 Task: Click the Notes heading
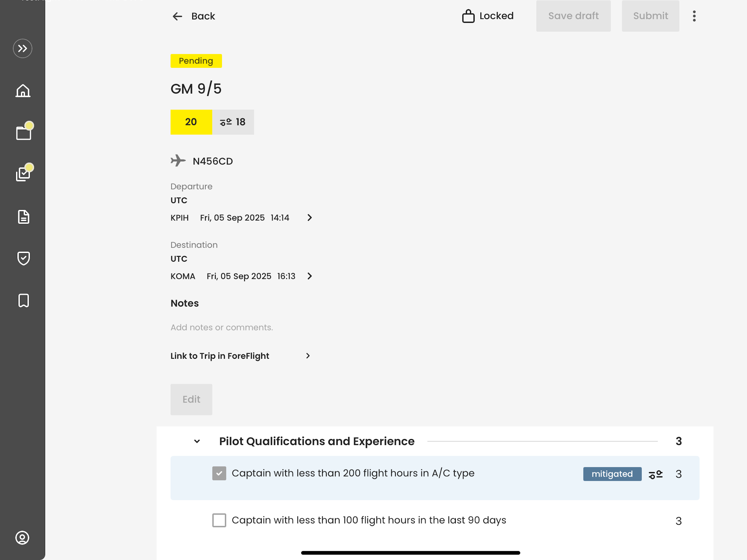click(184, 303)
